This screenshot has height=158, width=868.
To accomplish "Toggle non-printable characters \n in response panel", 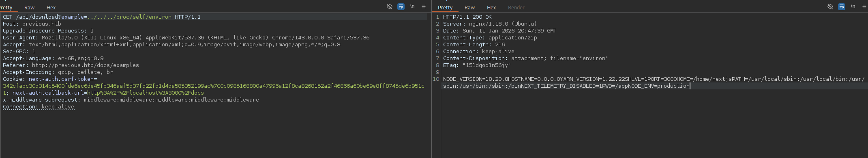I will (853, 6).
